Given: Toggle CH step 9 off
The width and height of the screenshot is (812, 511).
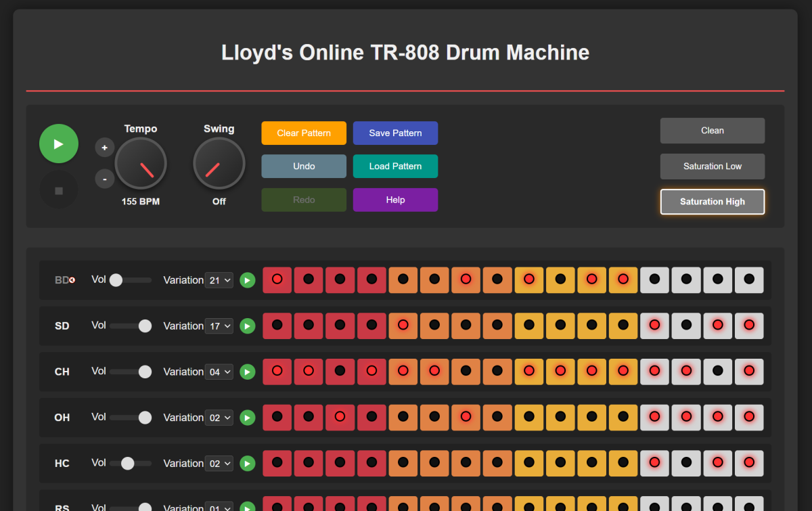Looking at the screenshot, I should [x=528, y=372].
